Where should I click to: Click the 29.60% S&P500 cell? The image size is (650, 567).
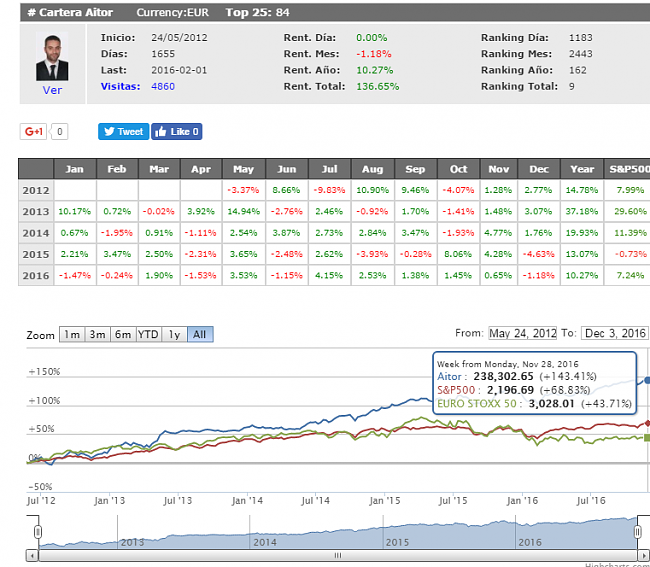pyautogui.click(x=627, y=211)
